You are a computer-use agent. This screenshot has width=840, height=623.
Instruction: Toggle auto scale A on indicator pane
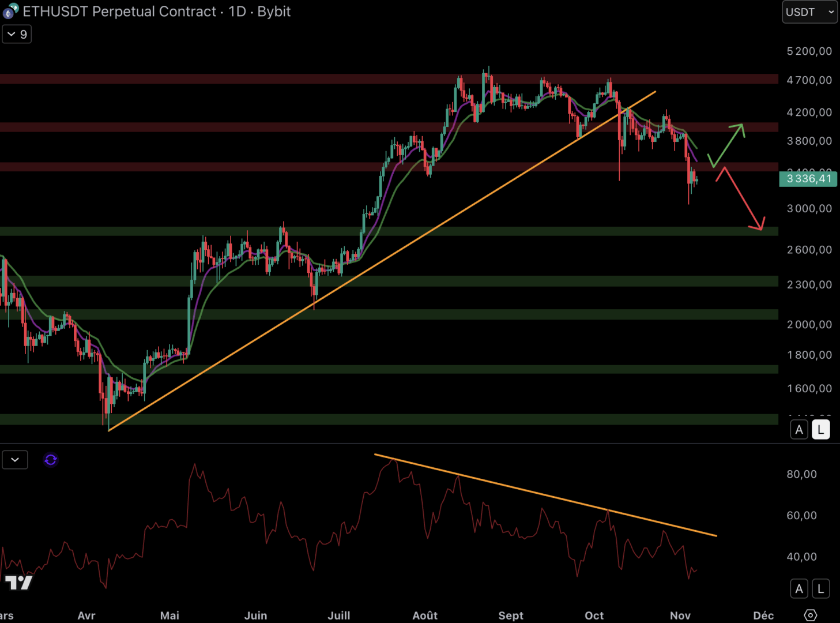tap(798, 588)
